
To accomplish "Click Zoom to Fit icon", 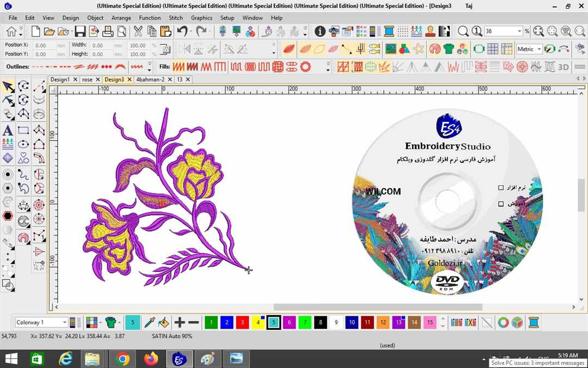I will pyautogui.click(x=538, y=31).
